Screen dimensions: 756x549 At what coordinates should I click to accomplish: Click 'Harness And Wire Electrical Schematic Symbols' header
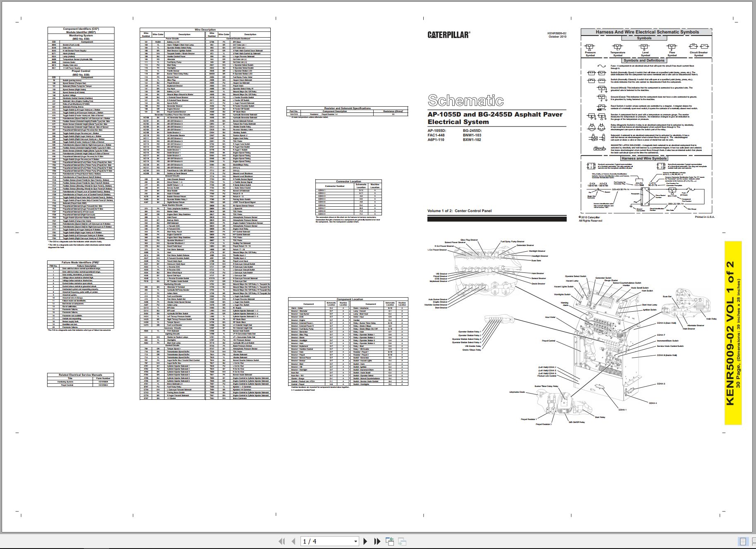647,32
